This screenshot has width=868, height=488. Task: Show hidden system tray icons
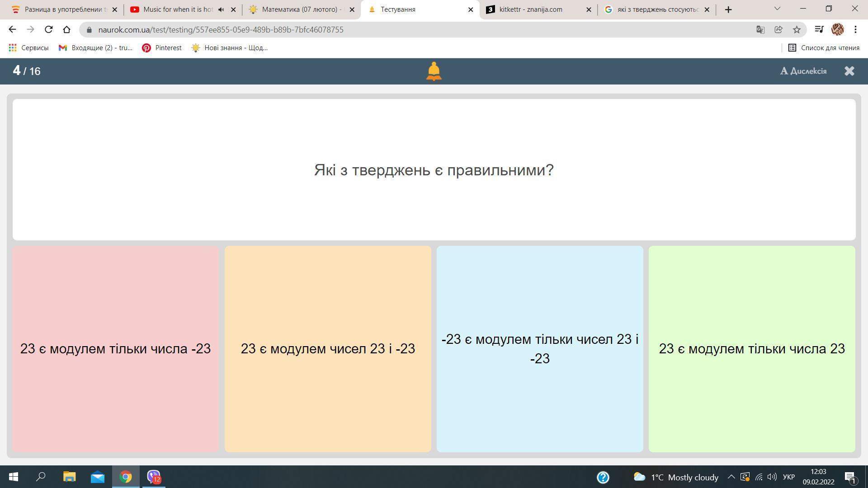click(731, 477)
